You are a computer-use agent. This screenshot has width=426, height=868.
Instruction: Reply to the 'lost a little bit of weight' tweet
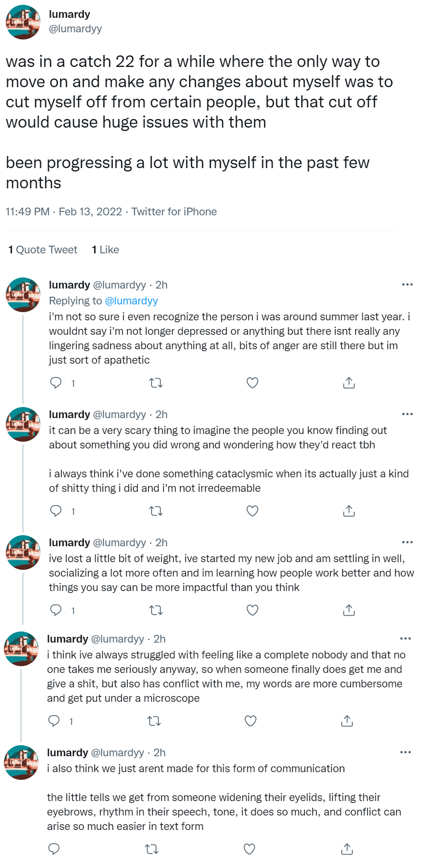pyautogui.click(x=56, y=610)
